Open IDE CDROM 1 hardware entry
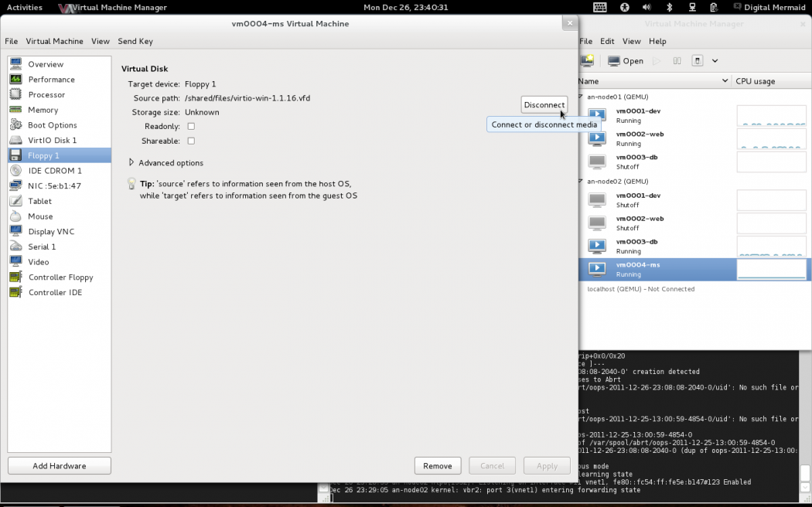The image size is (812, 507). point(54,171)
